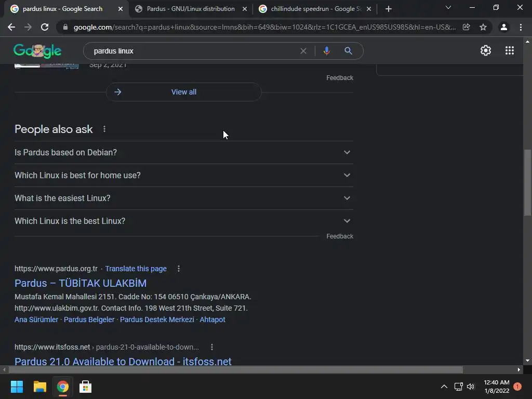Screen dimensions: 532x399
Task: Expand 'Is Pardus based on Debian?' question
Action: tap(183, 152)
